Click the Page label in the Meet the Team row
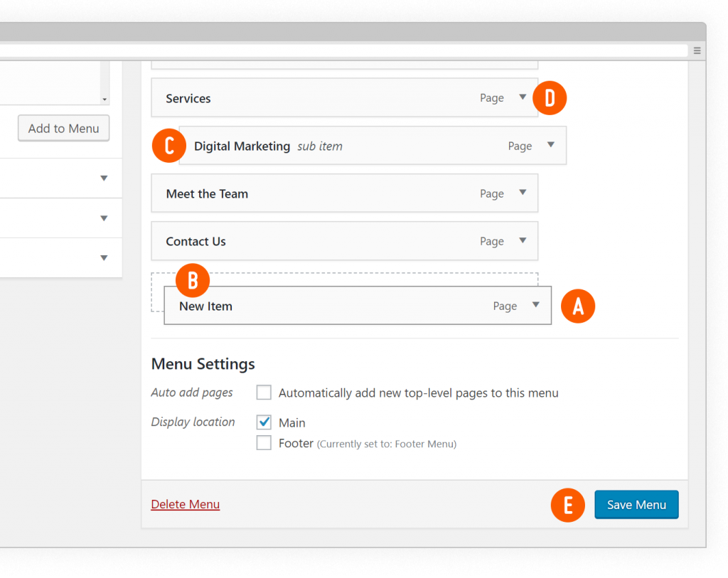Viewport: 728px width, 578px height. 492,194
